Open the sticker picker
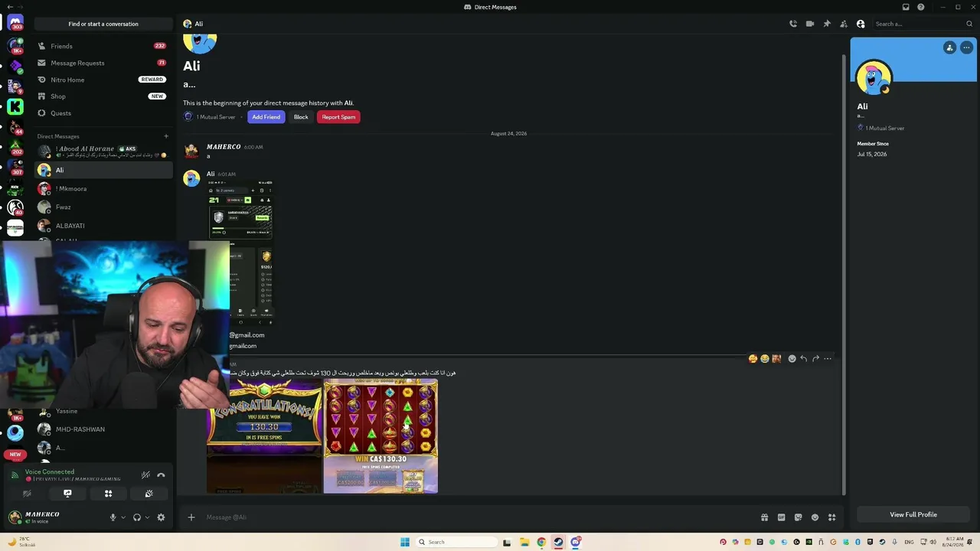980x551 pixels. pos(798,517)
